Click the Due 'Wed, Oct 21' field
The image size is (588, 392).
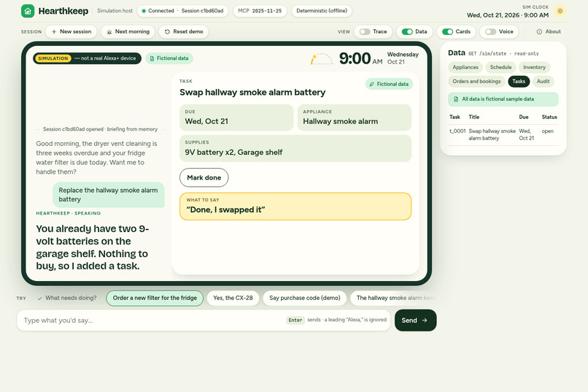point(236,118)
